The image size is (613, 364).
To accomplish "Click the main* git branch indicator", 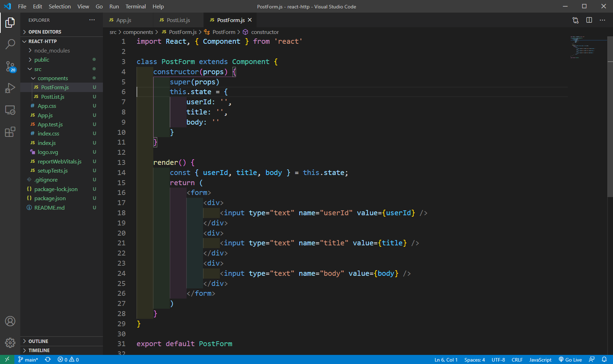I will click(x=28, y=359).
